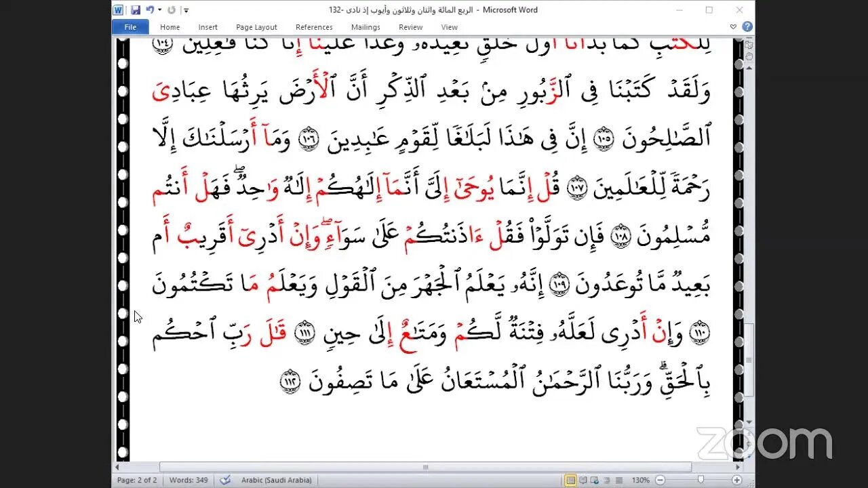Switch to the View tab
The image size is (868, 488).
coord(449,27)
